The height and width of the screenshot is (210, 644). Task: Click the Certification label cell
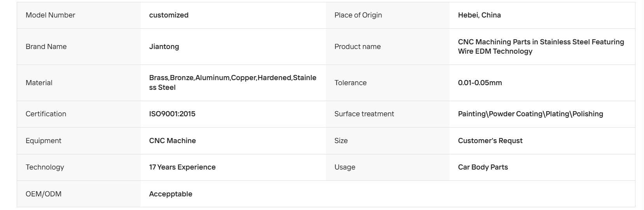point(79,114)
